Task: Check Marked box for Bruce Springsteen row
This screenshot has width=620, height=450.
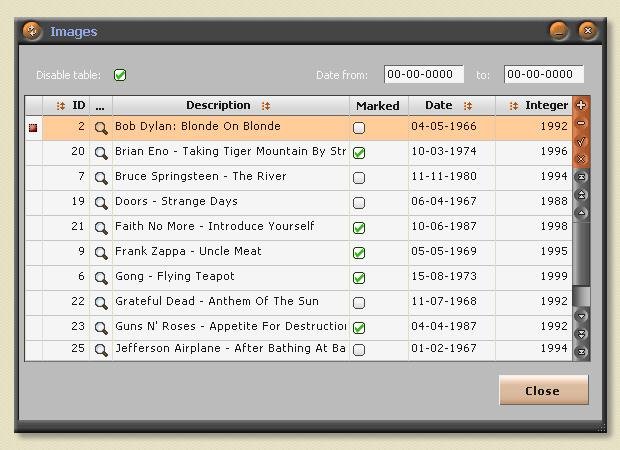Action: click(x=359, y=178)
